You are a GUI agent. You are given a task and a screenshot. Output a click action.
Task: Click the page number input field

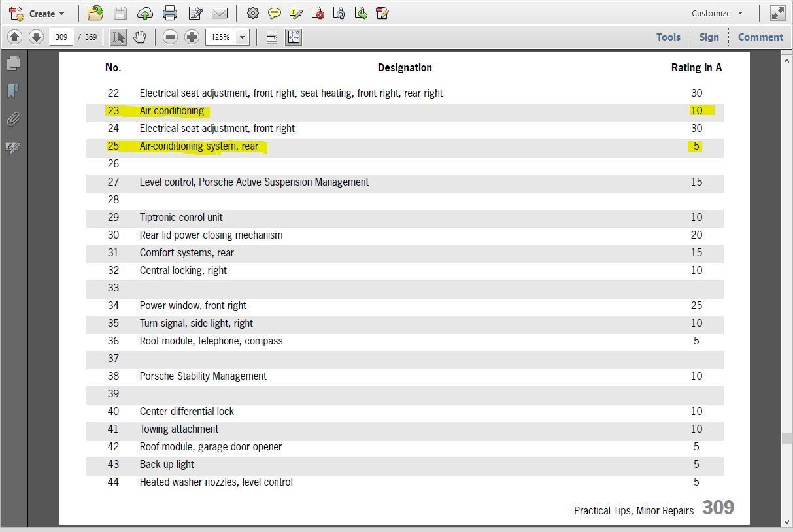click(x=61, y=37)
